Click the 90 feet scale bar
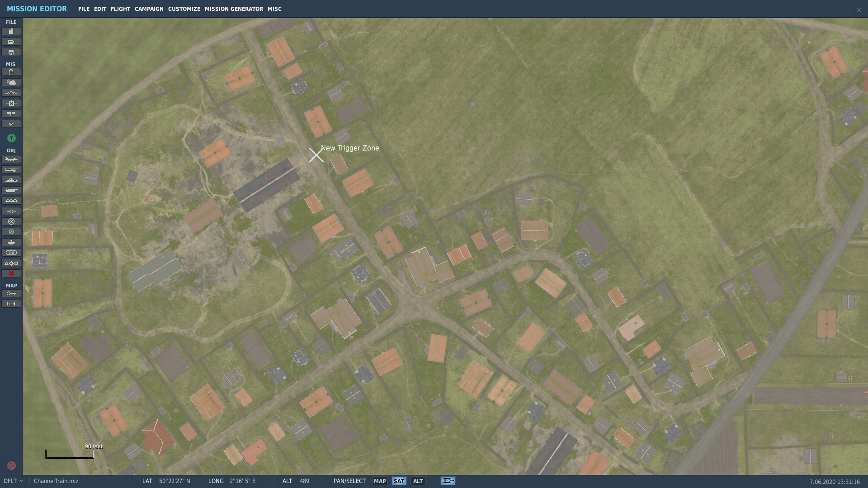Viewport: 868px width, 488px height. tap(70, 454)
